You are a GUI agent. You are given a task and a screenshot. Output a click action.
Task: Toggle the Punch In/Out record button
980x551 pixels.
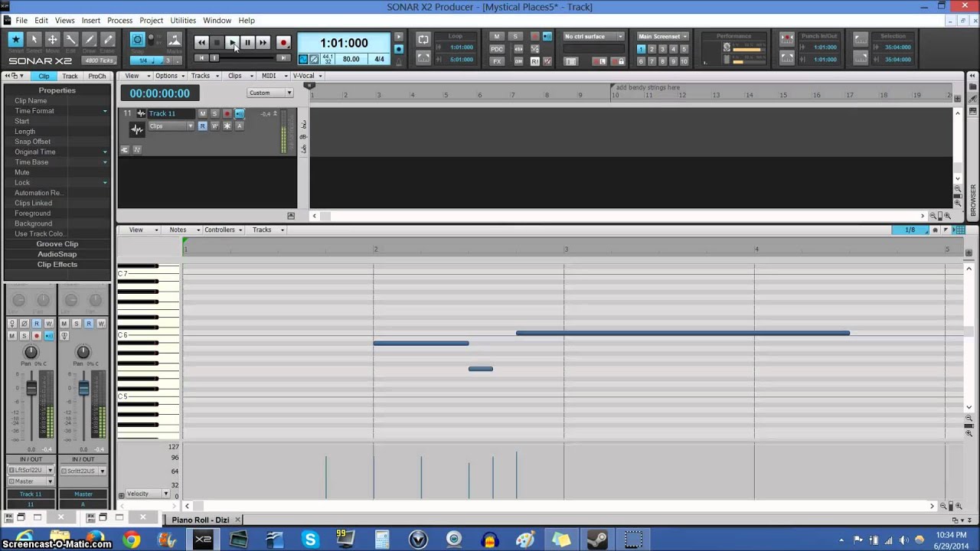[x=786, y=38]
